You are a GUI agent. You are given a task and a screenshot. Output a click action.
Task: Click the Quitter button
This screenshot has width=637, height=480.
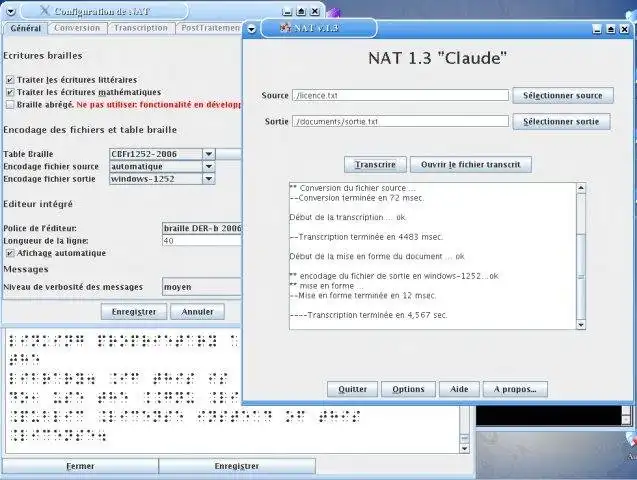(352, 389)
